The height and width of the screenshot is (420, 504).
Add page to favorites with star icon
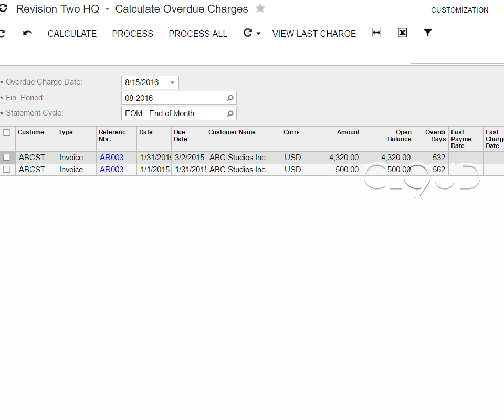pos(260,8)
